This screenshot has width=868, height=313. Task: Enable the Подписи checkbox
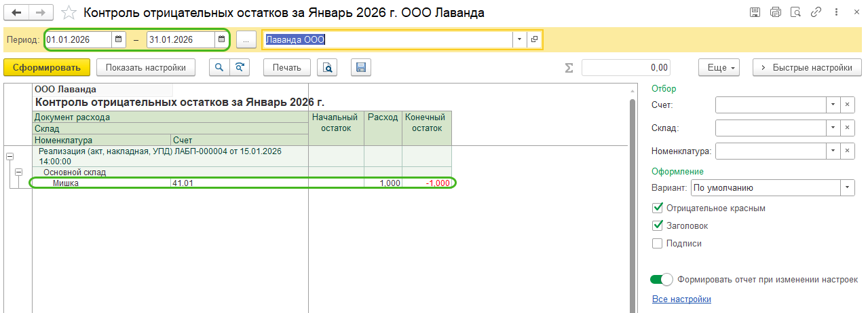(x=657, y=244)
